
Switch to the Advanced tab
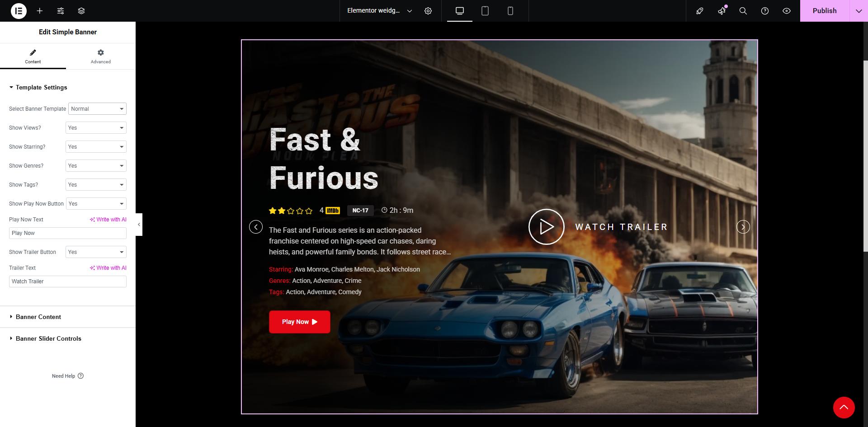click(x=100, y=56)
